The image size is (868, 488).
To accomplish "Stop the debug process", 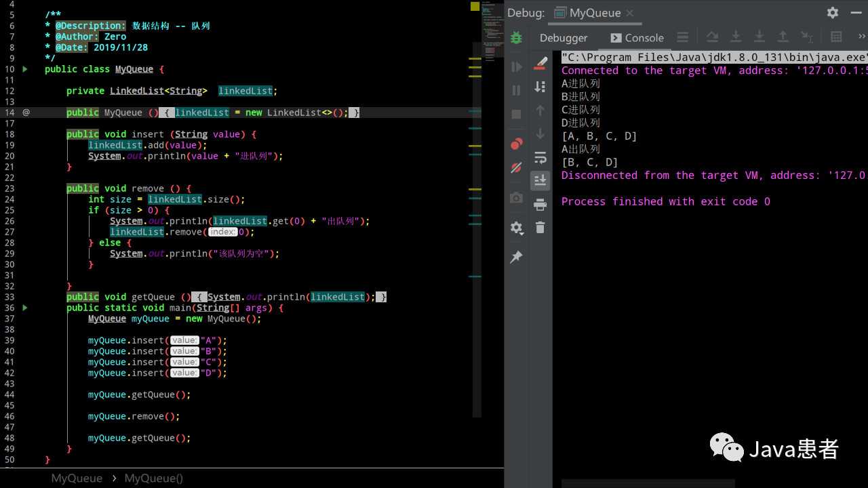I will click(517, 114).
